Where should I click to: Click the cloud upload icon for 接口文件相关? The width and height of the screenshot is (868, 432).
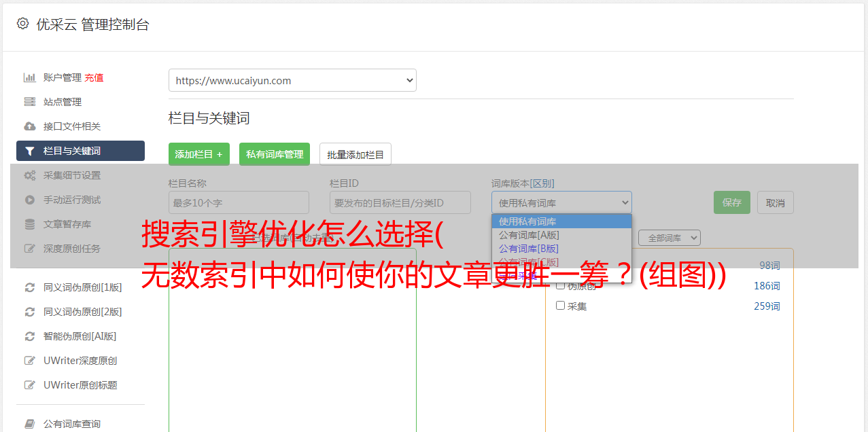tap(29, 126)
